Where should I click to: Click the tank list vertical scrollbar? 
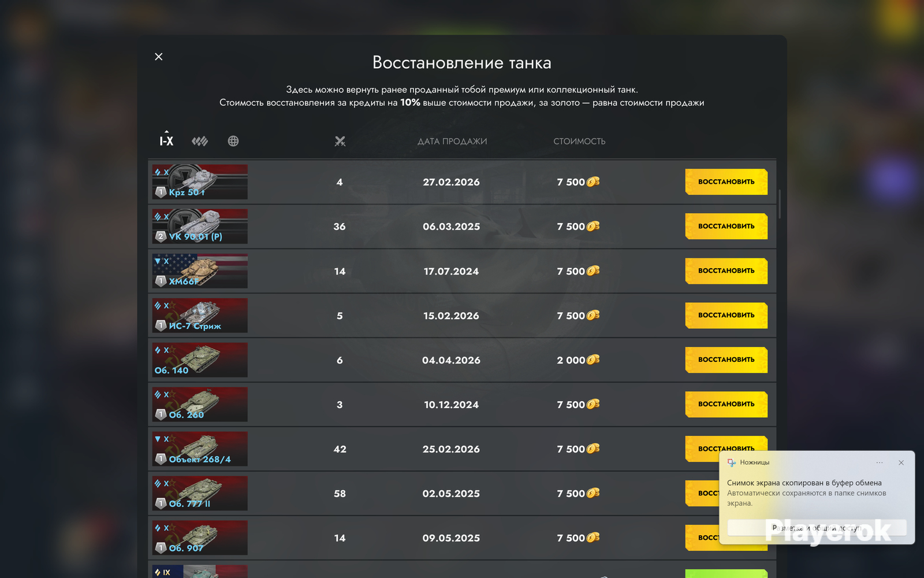pyautogui.click(x=780, y=204)
